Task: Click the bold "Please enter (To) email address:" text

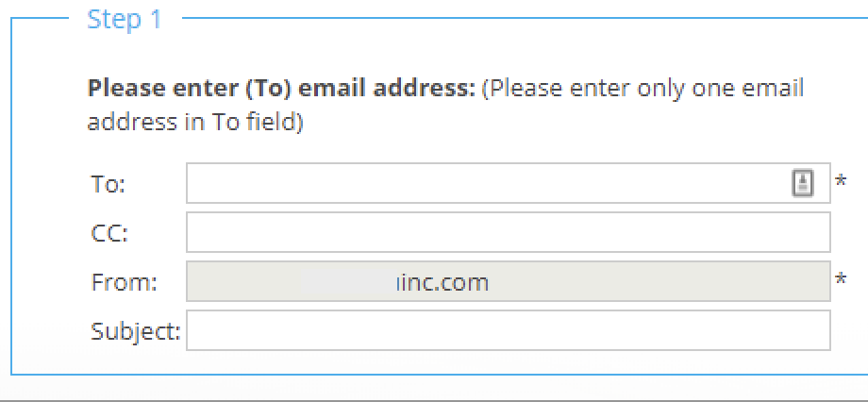Action: tap(281, 90)
